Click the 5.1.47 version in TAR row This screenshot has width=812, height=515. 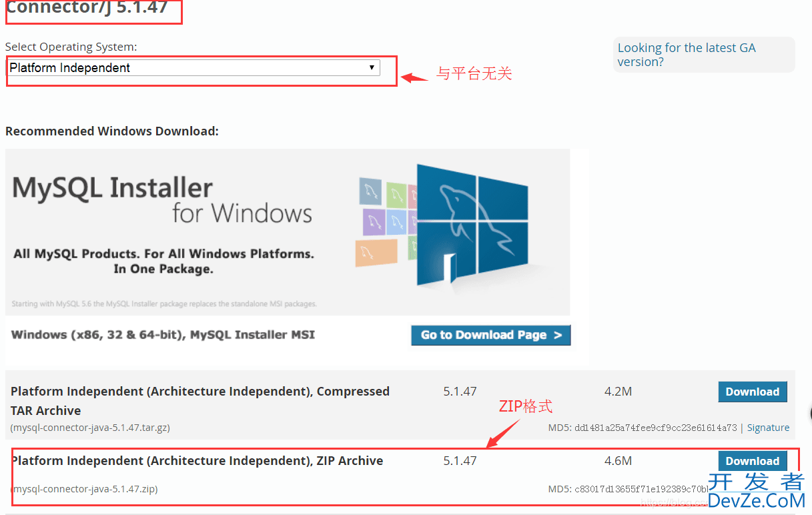coord(460,392)
